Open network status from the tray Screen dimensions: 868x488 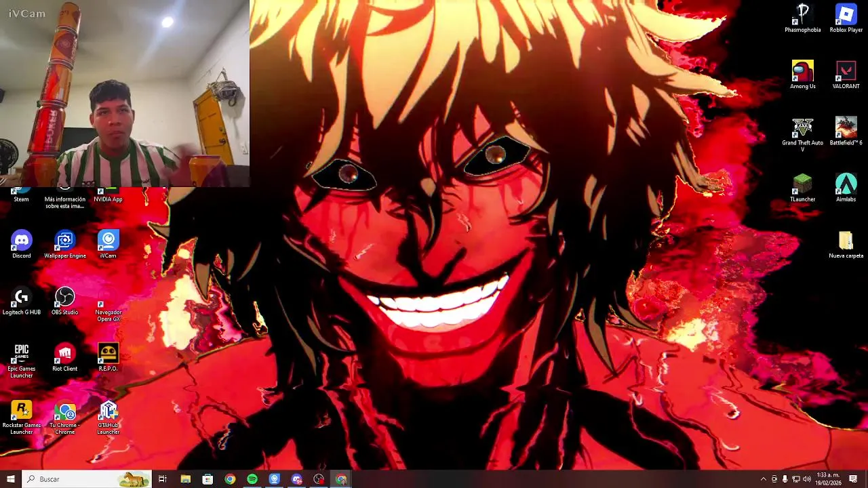pos(796,479)
